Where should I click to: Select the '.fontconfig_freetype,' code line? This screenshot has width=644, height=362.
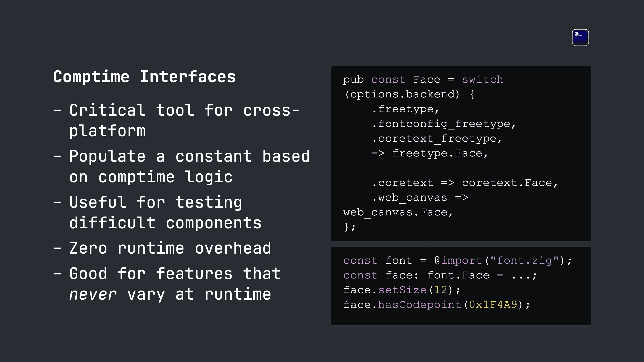pos(444,124)
